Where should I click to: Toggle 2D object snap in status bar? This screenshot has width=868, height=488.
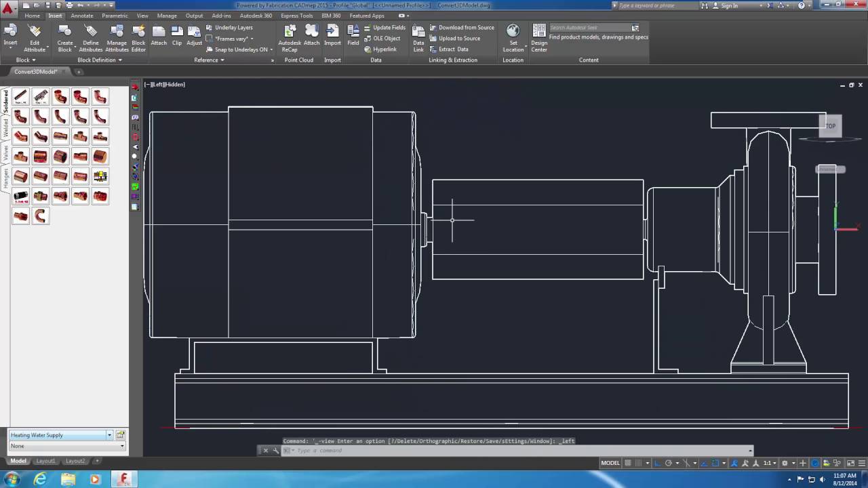click(715, 463)
